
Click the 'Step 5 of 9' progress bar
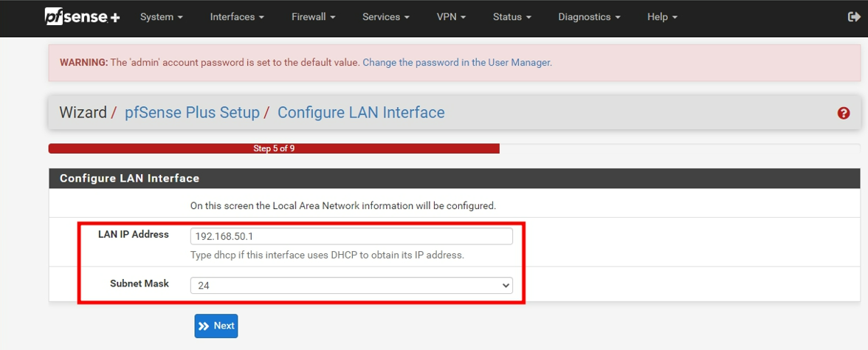(x=274, y=148)
